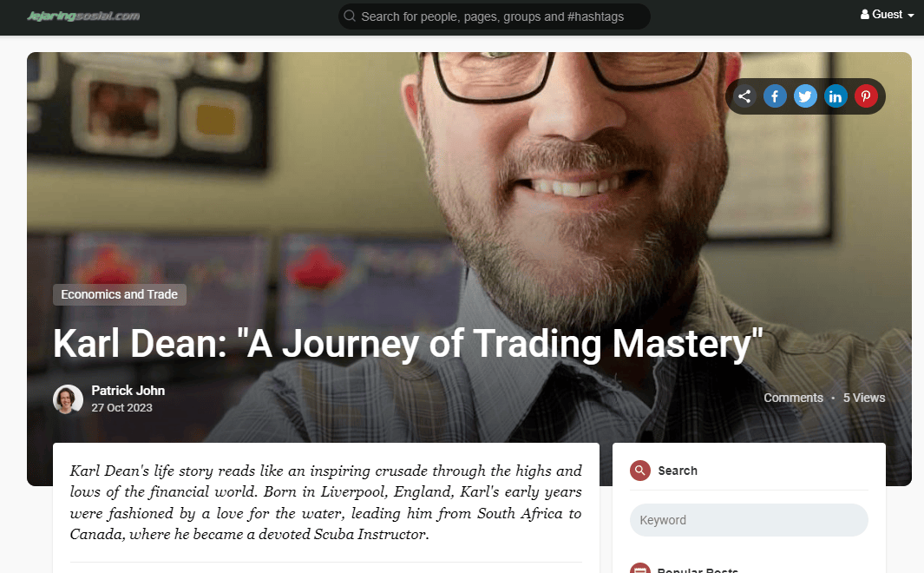Open the generic share icon in hero overlay

[x=744, y=96]
